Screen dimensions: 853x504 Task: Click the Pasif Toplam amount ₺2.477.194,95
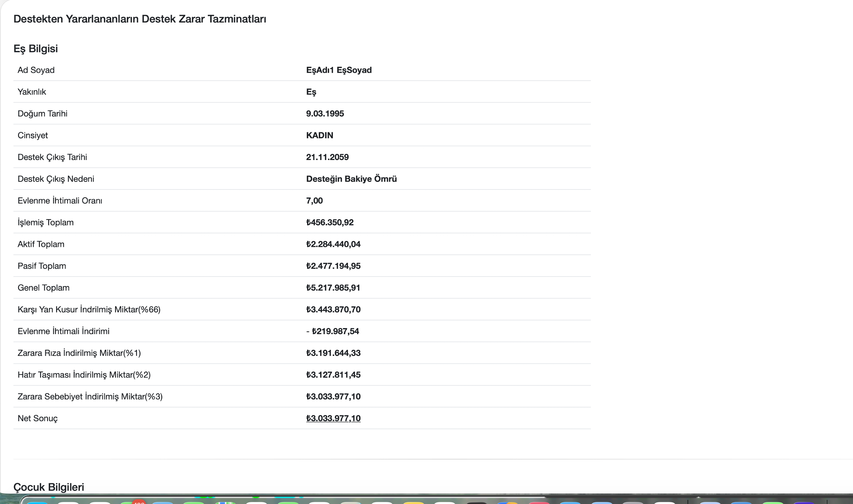coord(333,266)
